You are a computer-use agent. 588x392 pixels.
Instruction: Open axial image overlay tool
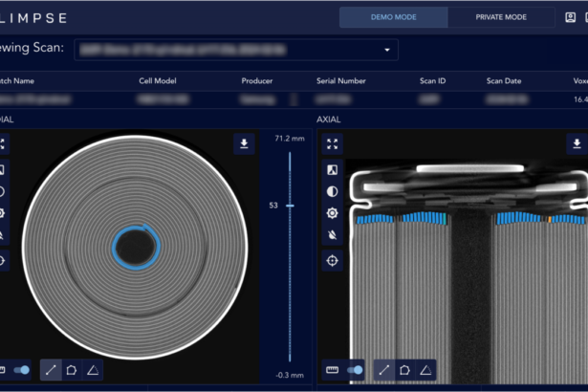332,169
